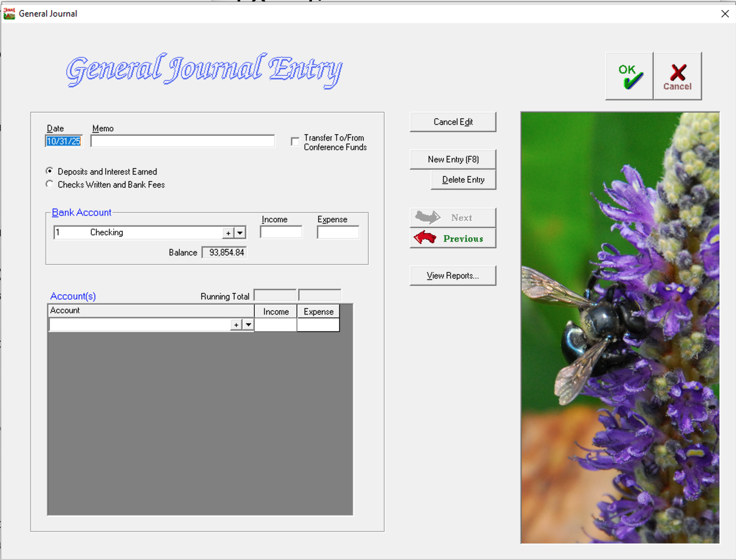The width and height of the screenshot is (736, 560).
Task: Select Checks Written and Bank Fees option
Action: click(x=50, y=184)
